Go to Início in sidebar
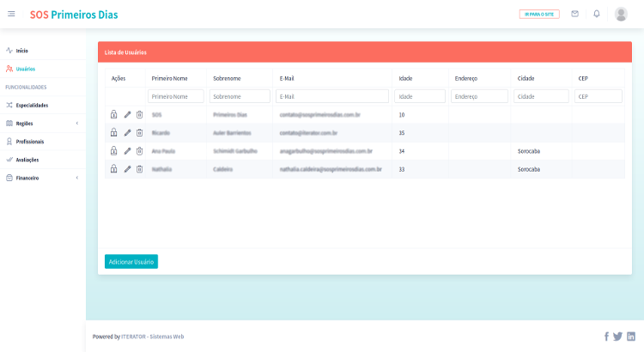 (x=21, y=51)
